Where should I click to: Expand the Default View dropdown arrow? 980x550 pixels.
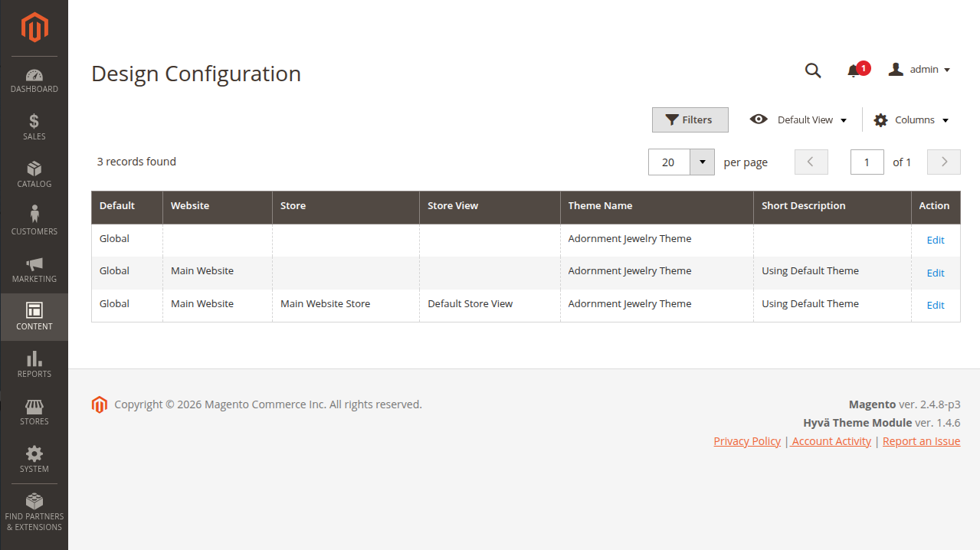coord(844,120)
